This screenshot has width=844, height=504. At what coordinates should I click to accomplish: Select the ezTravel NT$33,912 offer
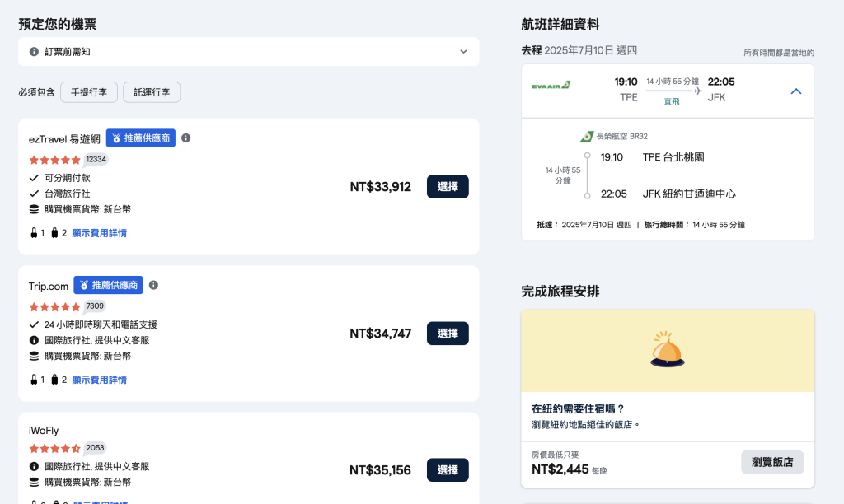pyautogui.click(x=448, y=187)
